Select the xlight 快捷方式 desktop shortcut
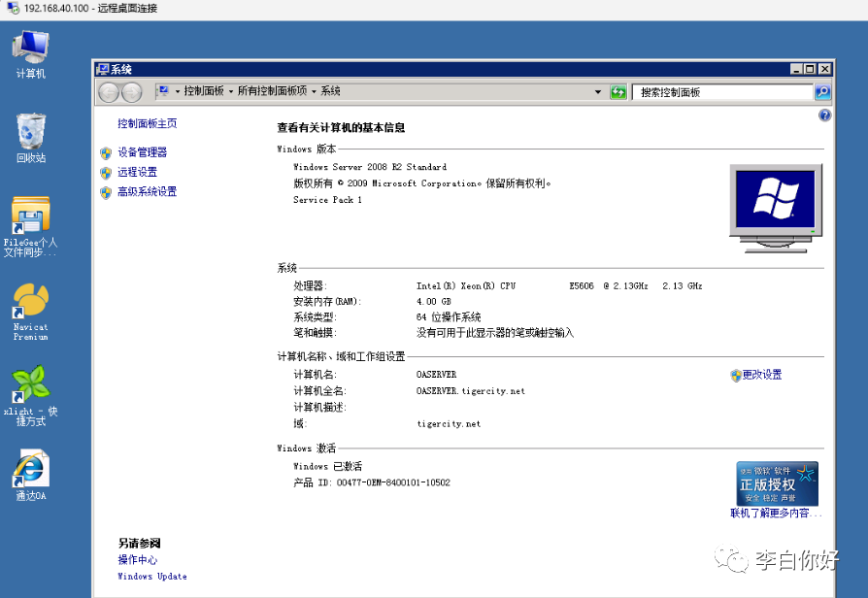This screenshot has height=598, width=868. point(30,395)
